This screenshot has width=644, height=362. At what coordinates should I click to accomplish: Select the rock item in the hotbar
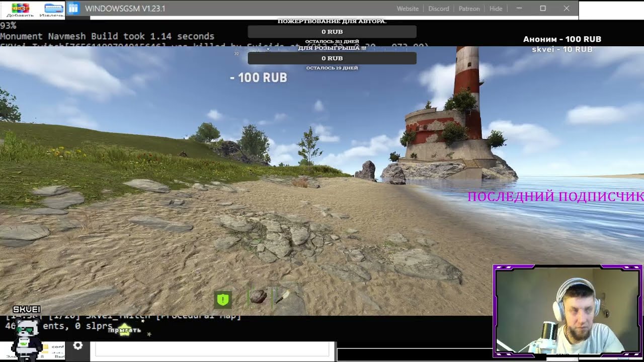click(x=258, y=297)
